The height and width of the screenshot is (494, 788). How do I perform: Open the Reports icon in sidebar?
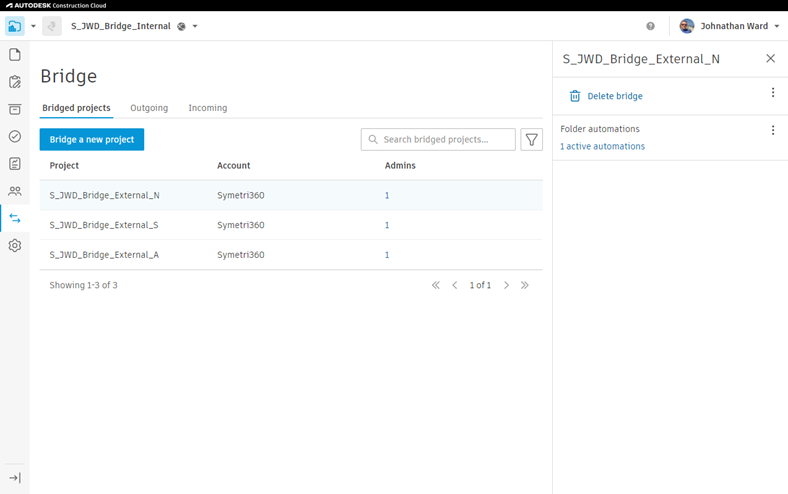click(x=15, y=164)
